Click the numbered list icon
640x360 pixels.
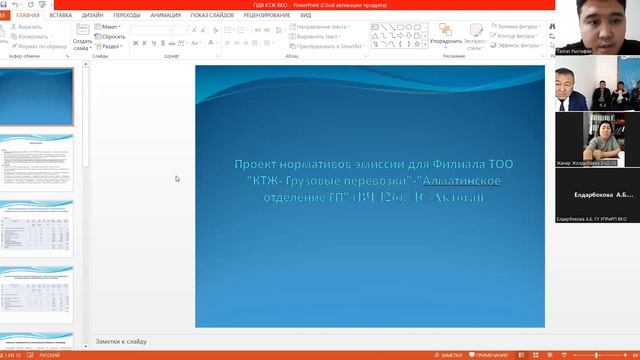coord(242,30)
